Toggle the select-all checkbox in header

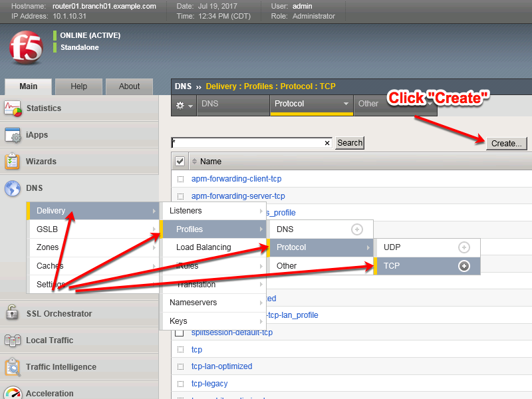[x=180, y=162]
